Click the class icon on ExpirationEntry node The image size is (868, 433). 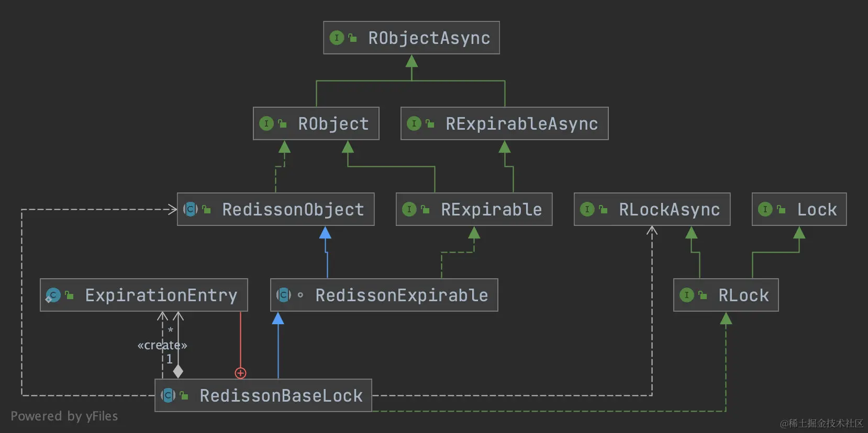(x=53, y=295)
